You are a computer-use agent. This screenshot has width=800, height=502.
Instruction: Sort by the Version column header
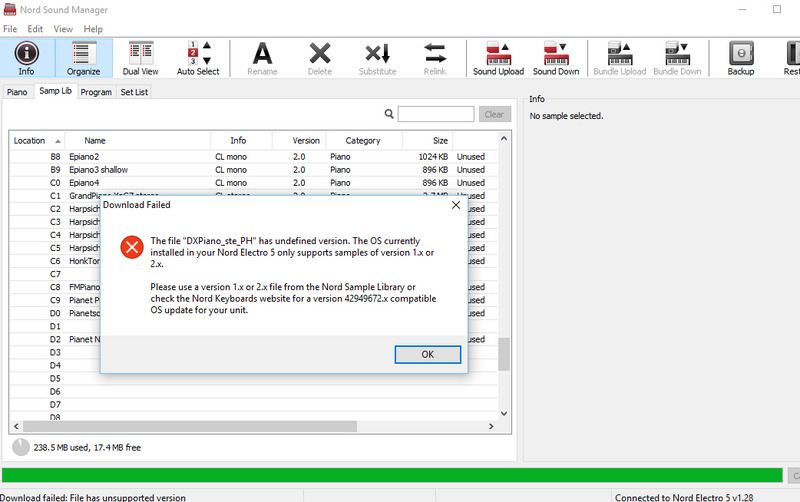(299, 140)
